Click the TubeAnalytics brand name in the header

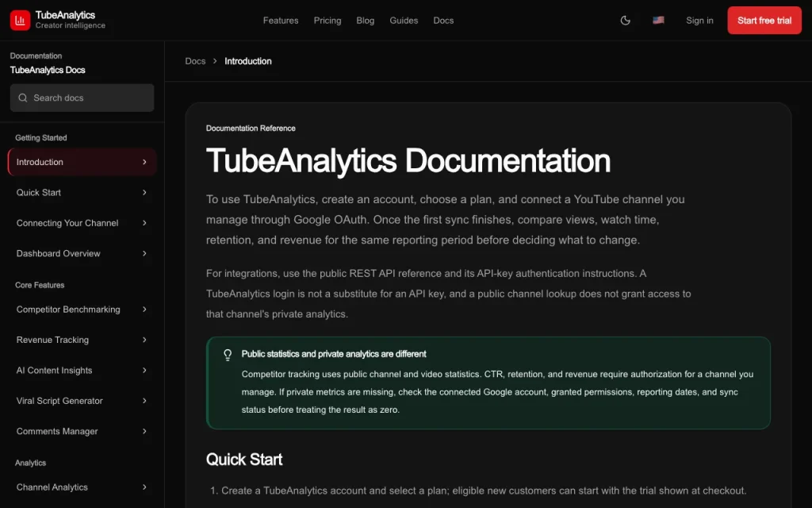(x=65, y=15)
